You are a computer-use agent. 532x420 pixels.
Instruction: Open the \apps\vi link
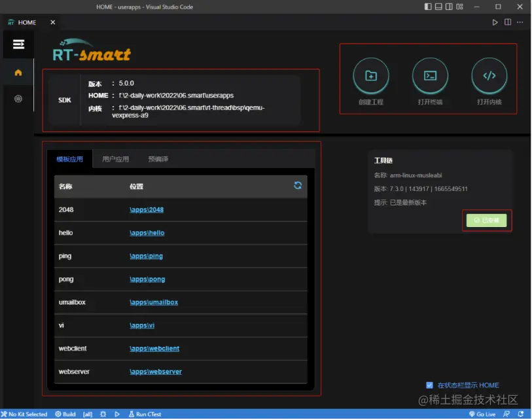[142, 325]
